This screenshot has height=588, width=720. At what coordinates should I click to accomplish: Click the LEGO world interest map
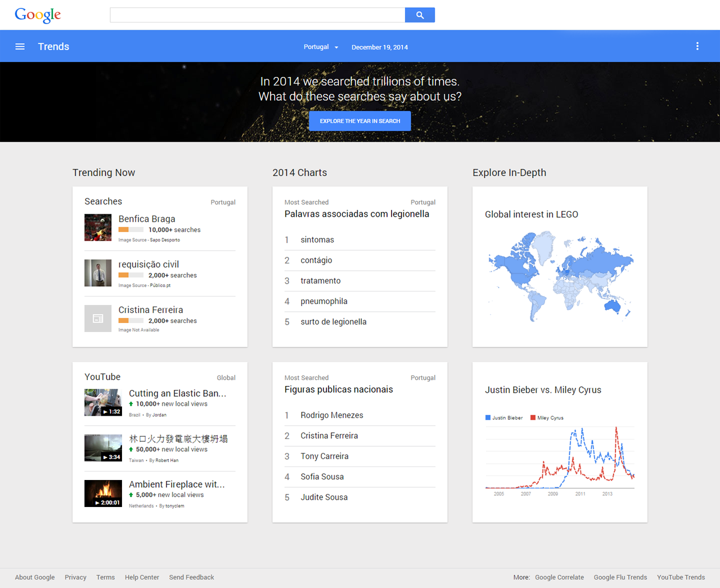(x=560, y=276)
